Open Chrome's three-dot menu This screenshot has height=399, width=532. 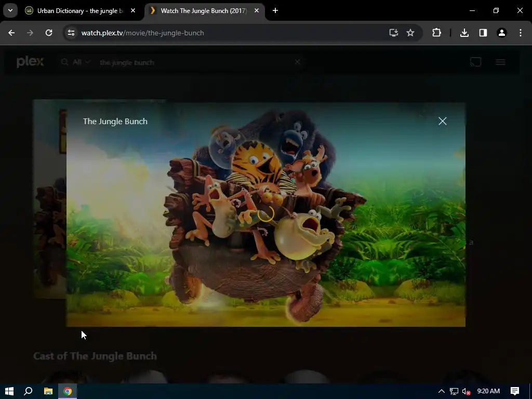click(x=521, y=33)
